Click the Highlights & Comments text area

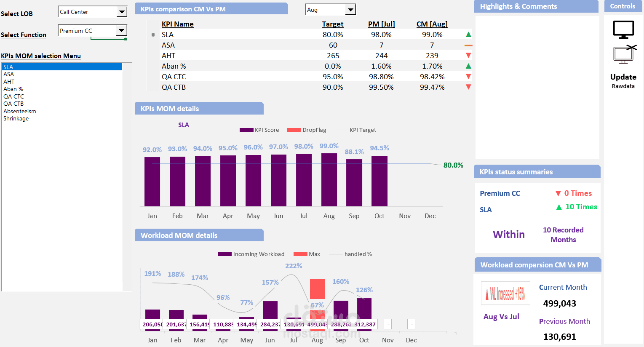tap(537, 87)
